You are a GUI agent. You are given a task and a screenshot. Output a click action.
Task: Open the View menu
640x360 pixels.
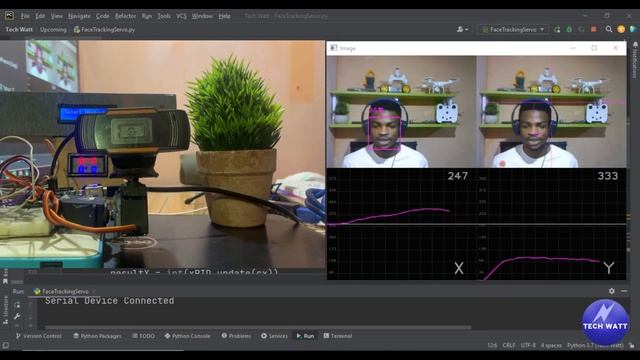[x=57, y=16]
